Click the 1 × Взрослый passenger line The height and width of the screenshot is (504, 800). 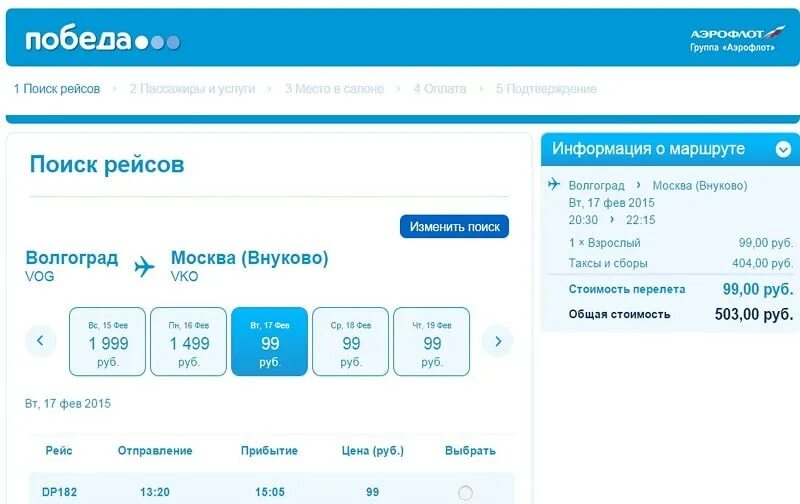pyautogui.click(x=681, y=243)
